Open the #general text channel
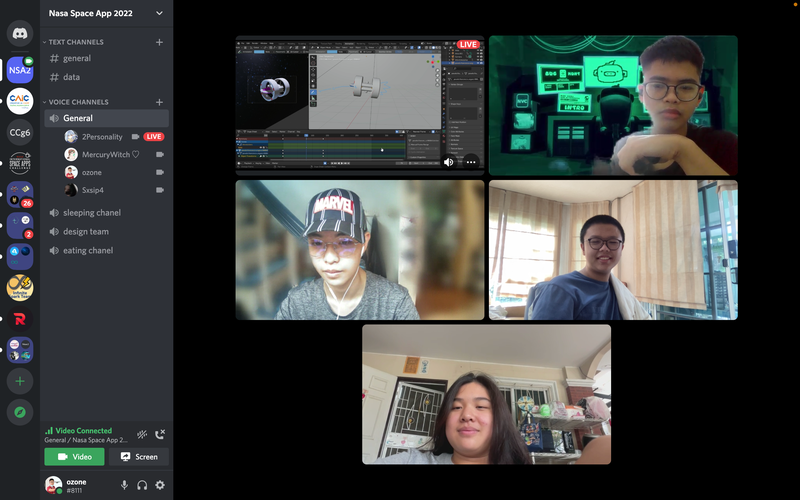This screenshot has height=500, width=800. pyautogui.click(x=77, y=58)
